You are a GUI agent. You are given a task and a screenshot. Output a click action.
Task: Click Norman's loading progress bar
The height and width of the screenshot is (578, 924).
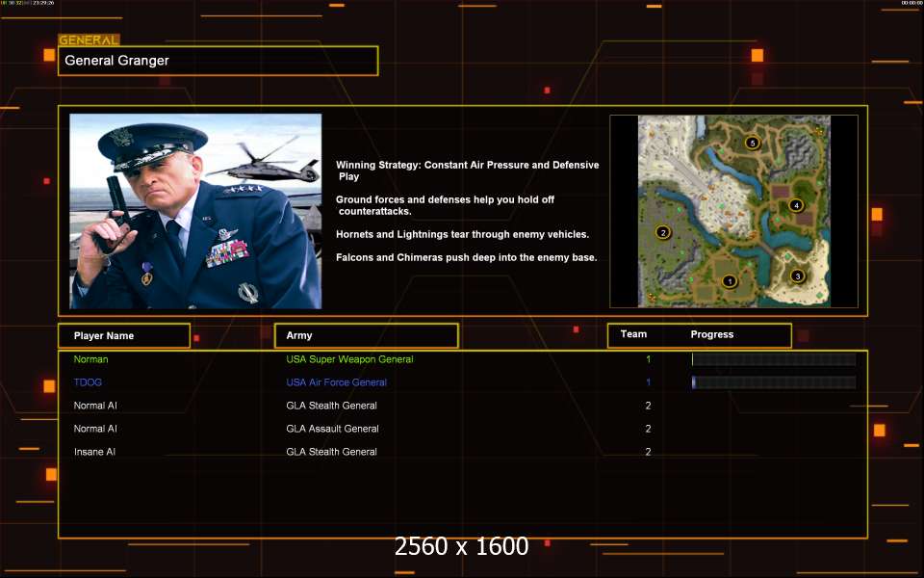point(773,359)
